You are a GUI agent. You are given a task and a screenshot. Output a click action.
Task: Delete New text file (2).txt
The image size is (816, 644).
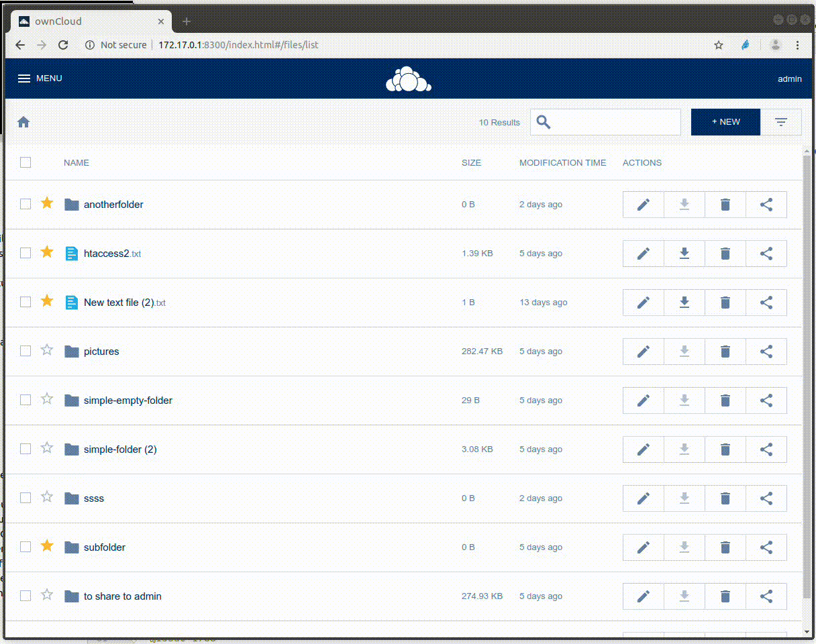(725, 303)
